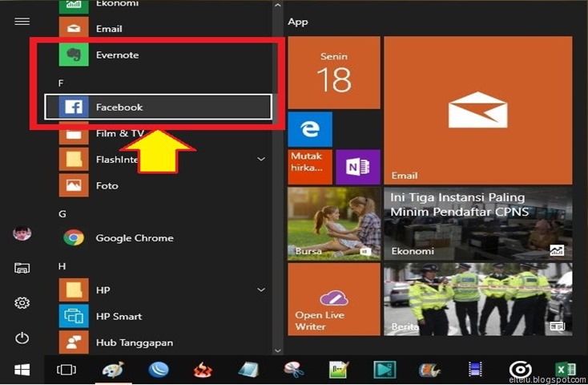Open the Snipping Tool taskbar icon
Viewport: 588px width, 385px height.
click(294, 370)
